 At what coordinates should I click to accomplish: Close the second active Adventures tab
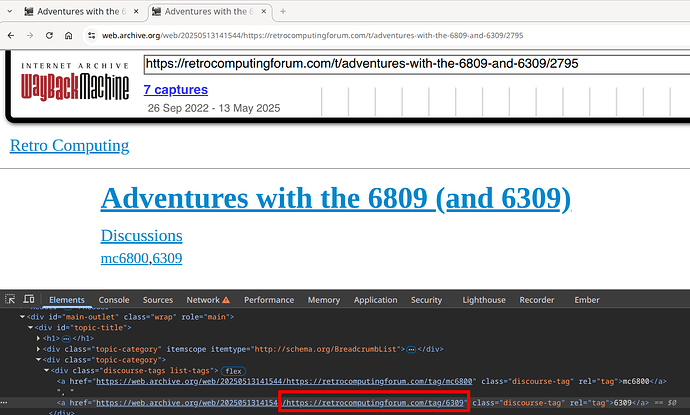[264, 11]
